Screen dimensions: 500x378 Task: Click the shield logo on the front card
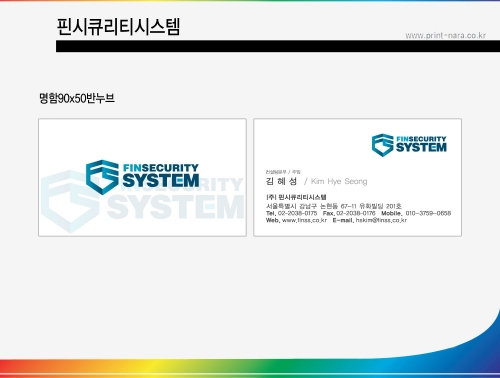(x=102, y=177)
